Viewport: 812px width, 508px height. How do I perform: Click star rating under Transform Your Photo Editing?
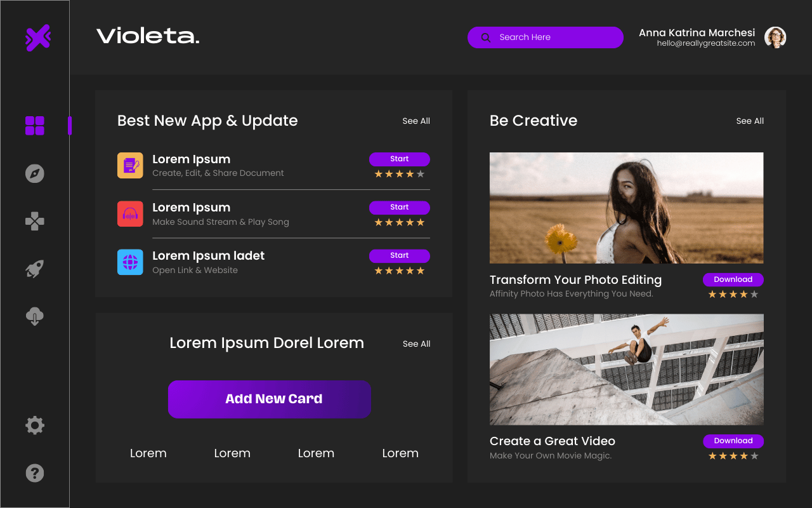(733, 295)
